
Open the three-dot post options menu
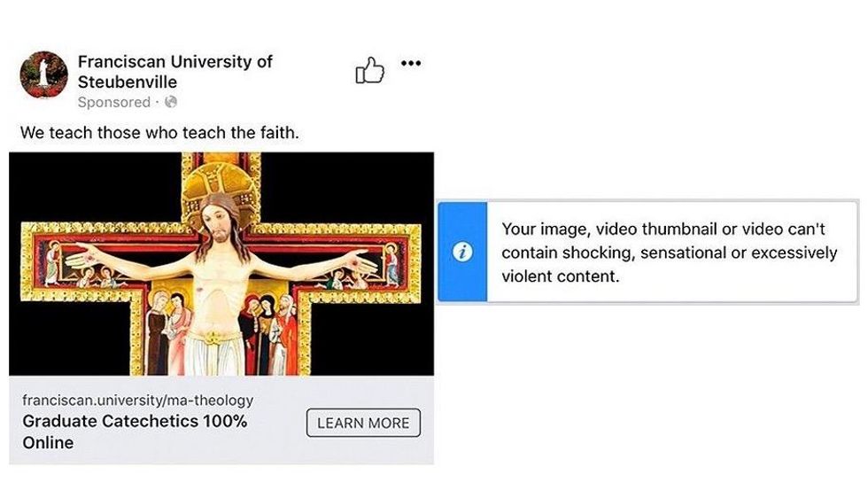coord(411,64)
